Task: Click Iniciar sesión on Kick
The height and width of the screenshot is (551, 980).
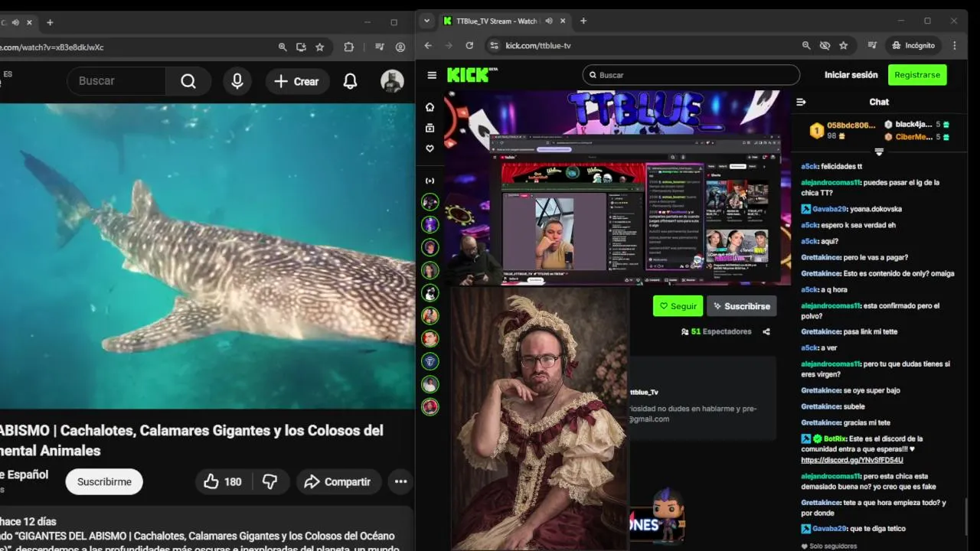Action: (x=851, y=75)
